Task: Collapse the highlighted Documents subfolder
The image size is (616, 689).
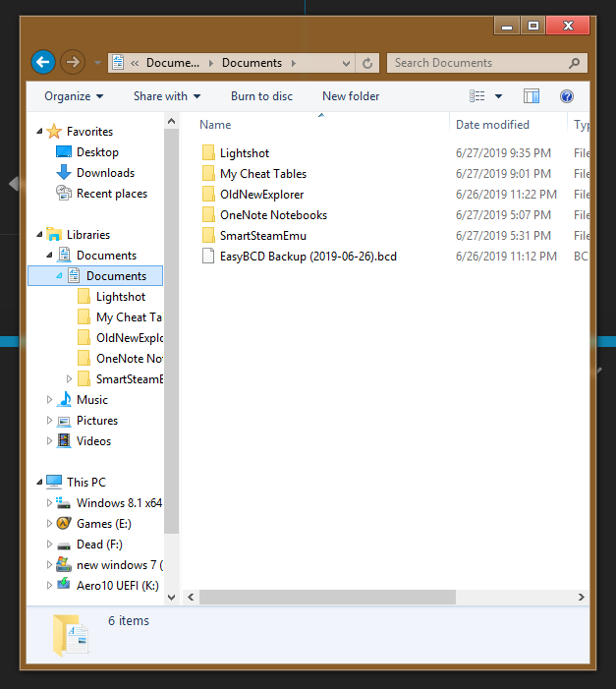Action: click(x=59, y=275)
